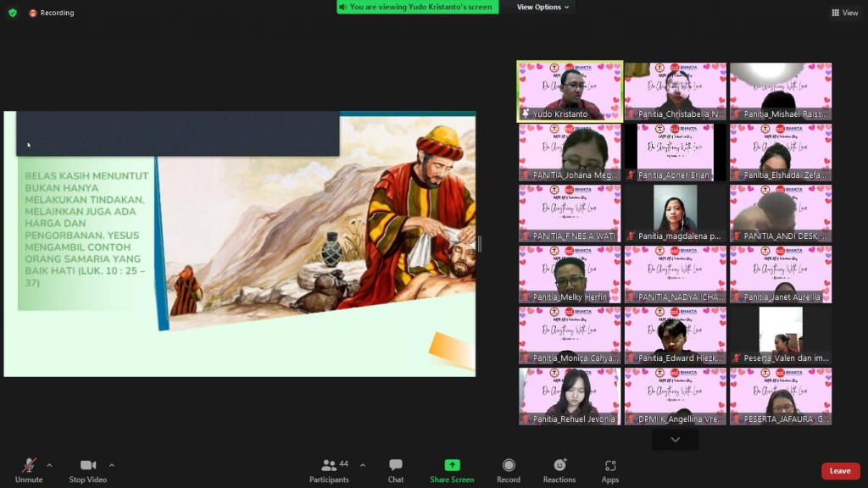The width and height of the screenshot is (868, 488).
Task: Open the Apps panel
Action: tap(610, 465)
